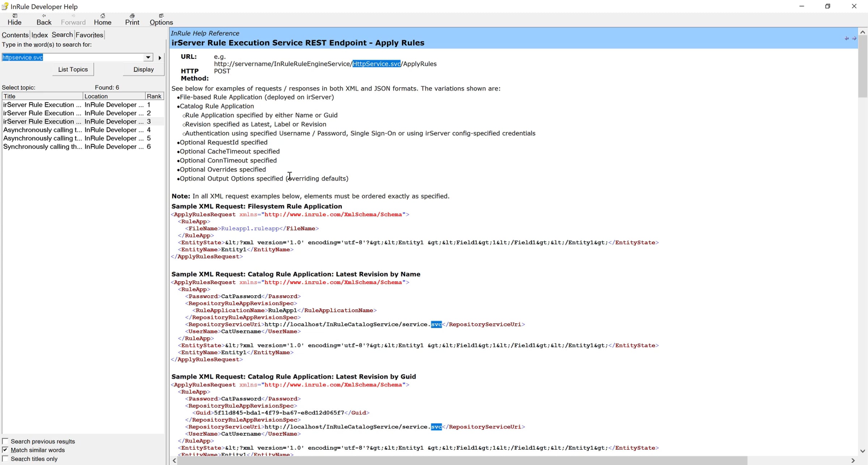Go back using the Back toolbar icon
The height and width of the screenshot is (465, 868).
pos(44,19)
